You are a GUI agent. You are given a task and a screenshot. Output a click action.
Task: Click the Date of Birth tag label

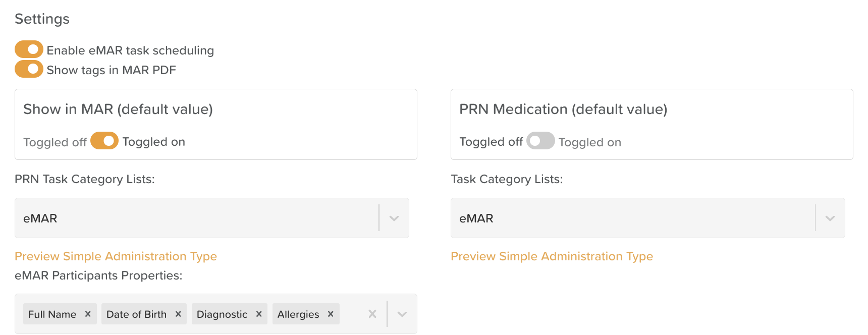point(136,314)
